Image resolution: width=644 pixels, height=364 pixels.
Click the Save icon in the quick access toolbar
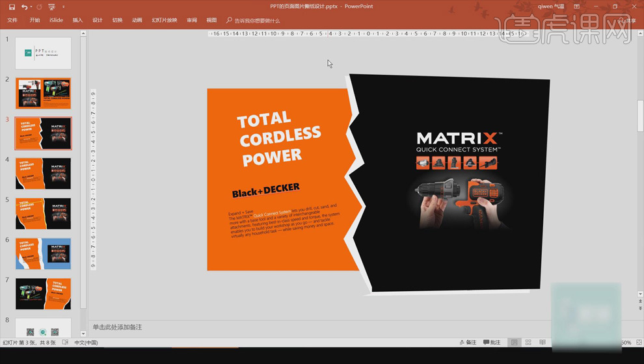click(12, 7)
